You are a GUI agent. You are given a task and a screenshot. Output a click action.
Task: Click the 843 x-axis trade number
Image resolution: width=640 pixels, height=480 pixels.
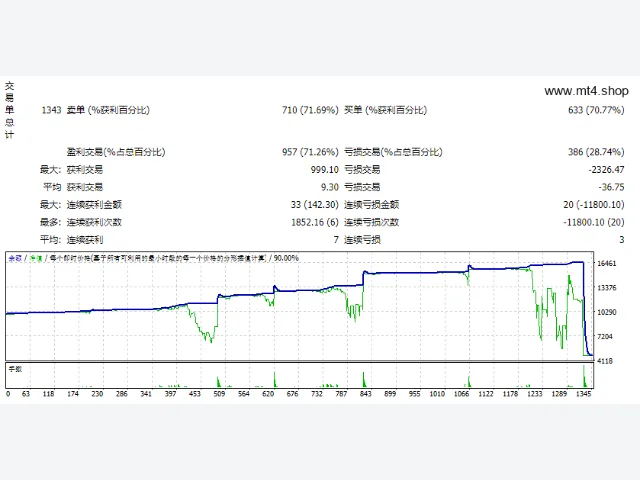[x=365, y=394]
